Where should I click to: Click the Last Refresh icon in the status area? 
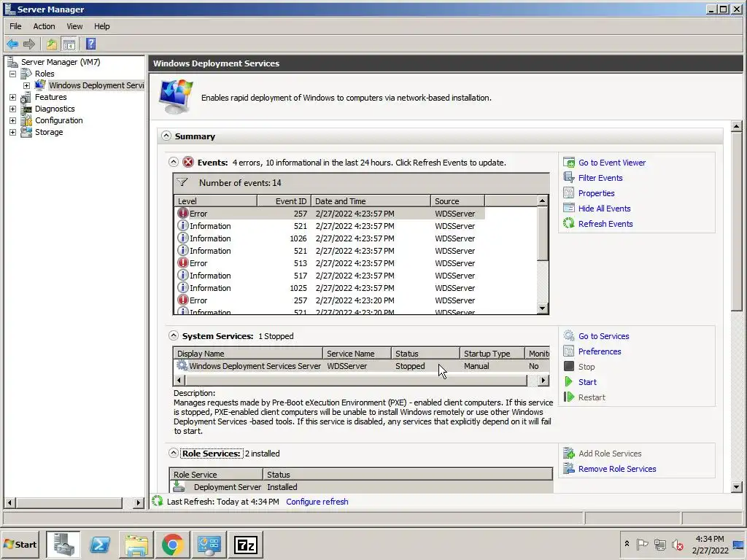[x=158, y=501]
